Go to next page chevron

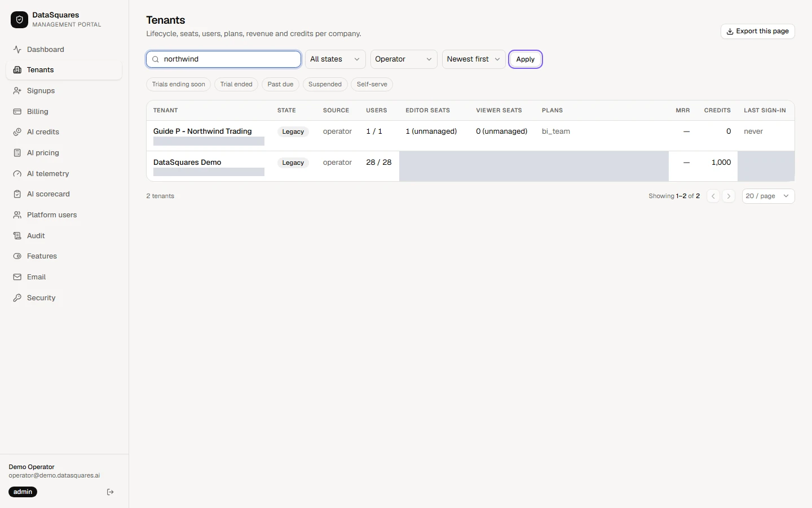(729, 196)
